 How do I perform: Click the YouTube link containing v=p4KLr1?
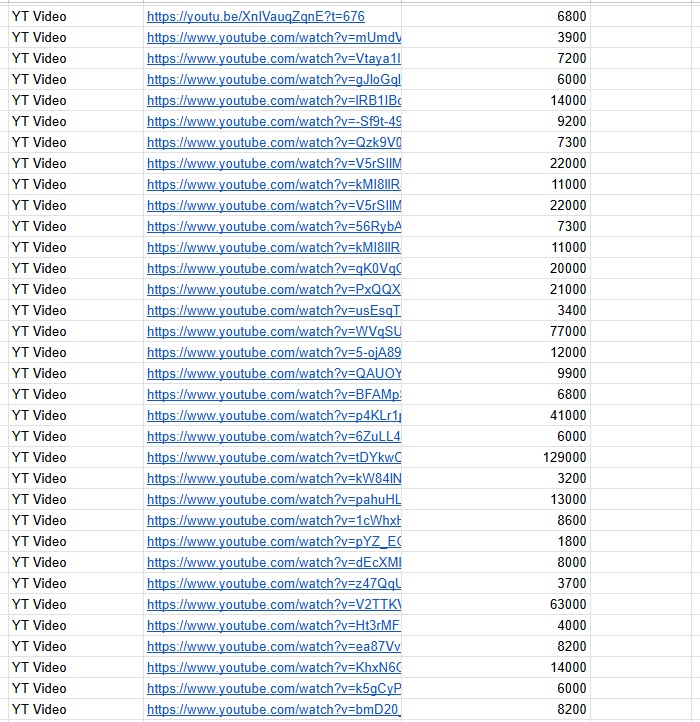point(273,415)
